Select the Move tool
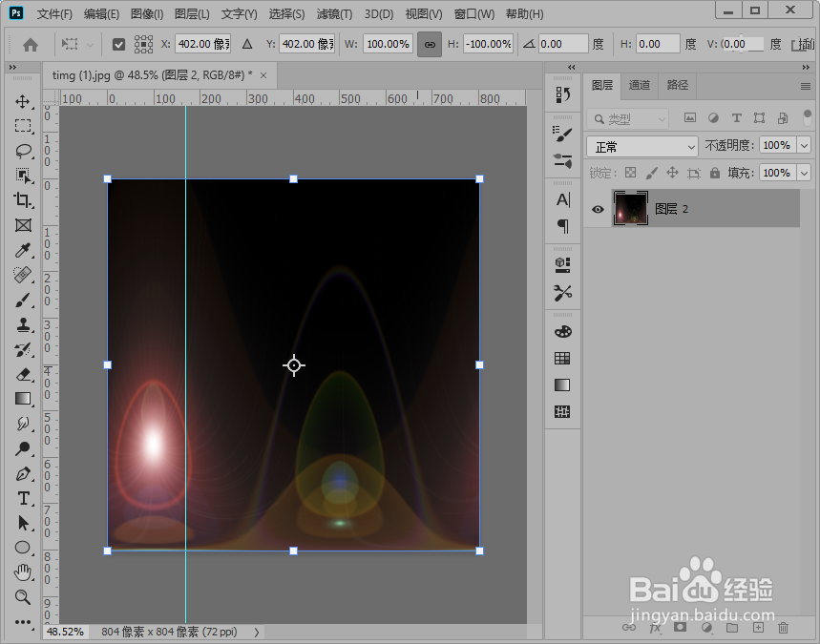This screenshot has height=644, width=820. coord(23,101)
